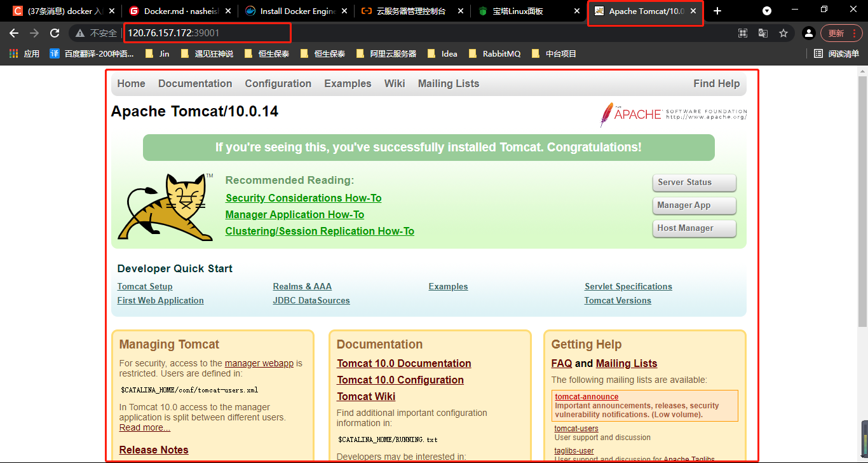Open Manager Application How-To link

point(295,214)
